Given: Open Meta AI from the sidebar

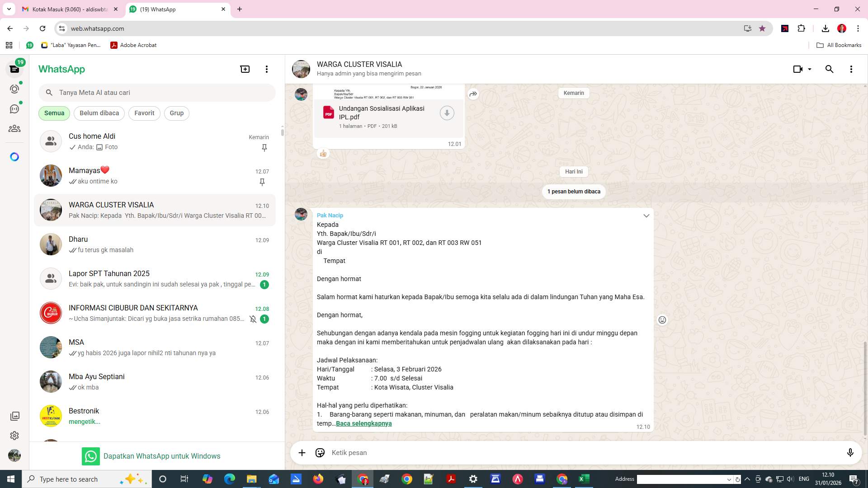Looking at the screenshot, I should [x=14, y=156].
